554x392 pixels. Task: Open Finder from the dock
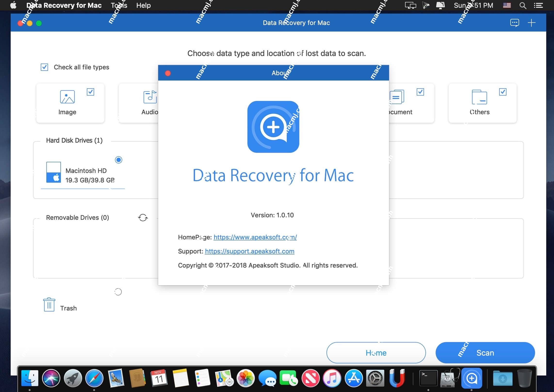(30, 378)
